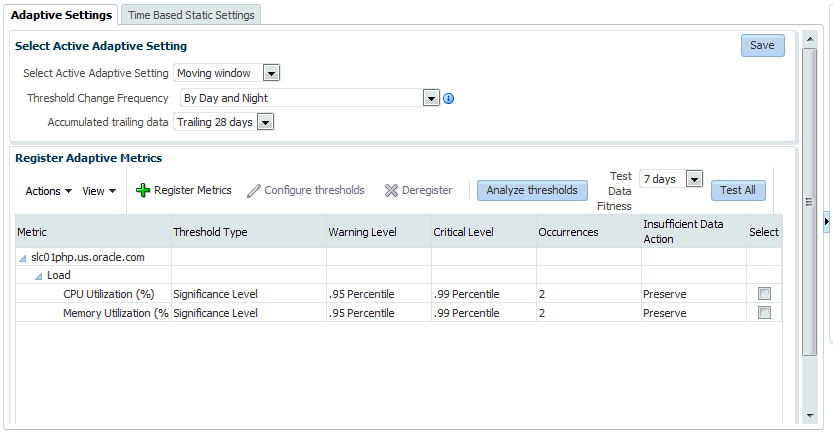The height and width of the screenshot is (437, 833).
Task: Tick the CPU Utilization row checkbox
Action: tap(764, 293)
